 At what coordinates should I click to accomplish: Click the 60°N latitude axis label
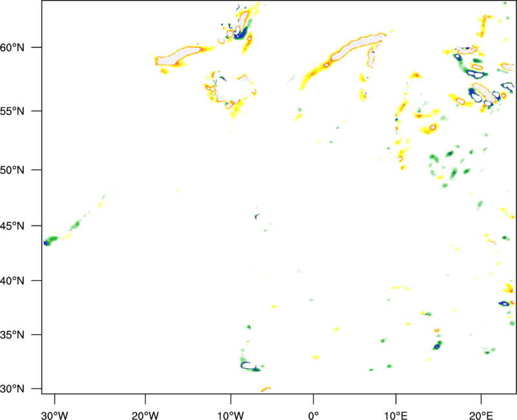[12, 47]
